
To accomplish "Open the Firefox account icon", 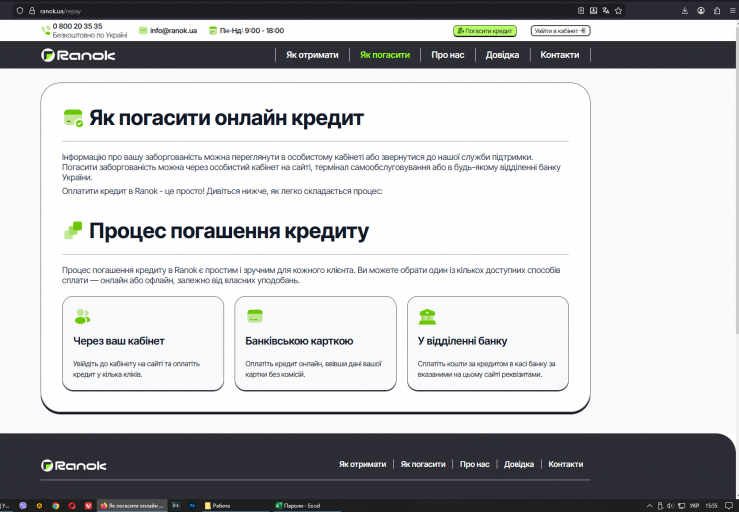I will [701, 10].
